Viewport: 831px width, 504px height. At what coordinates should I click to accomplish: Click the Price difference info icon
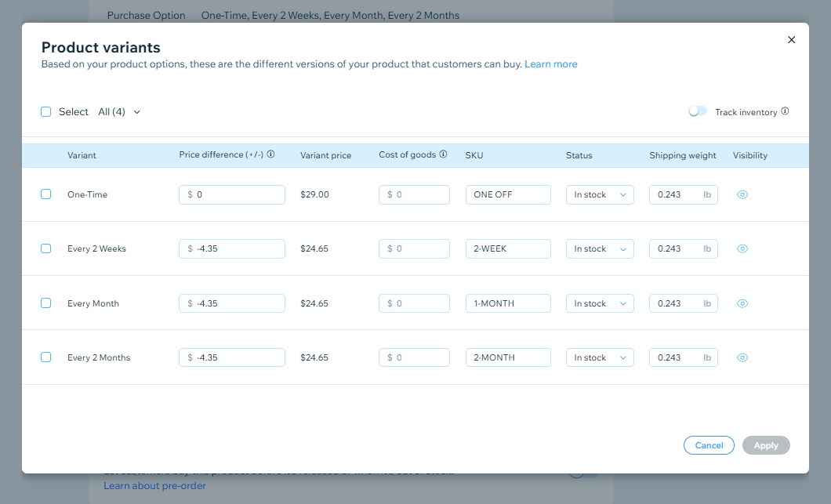tap(270, 154)
